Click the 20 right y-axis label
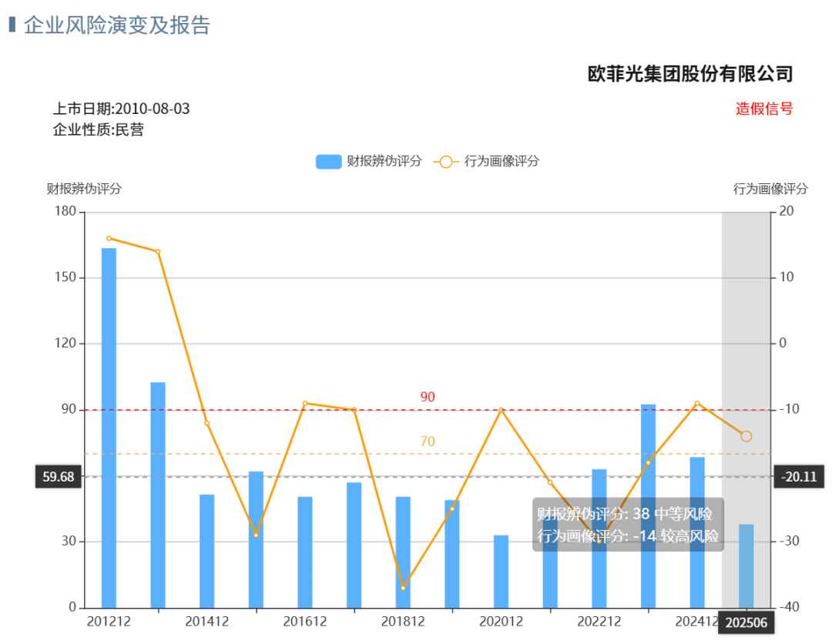 (787, 211)
